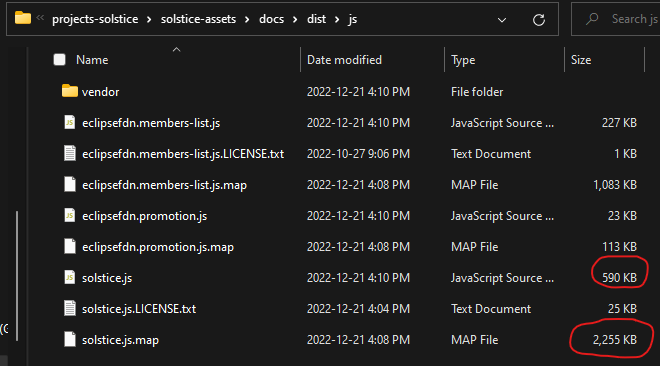Image resolution: width=660 pixels, height=366 pixels.
Task: Click date 2022-12-21 4:04 PM cell
Action: [x=358, y=309]
